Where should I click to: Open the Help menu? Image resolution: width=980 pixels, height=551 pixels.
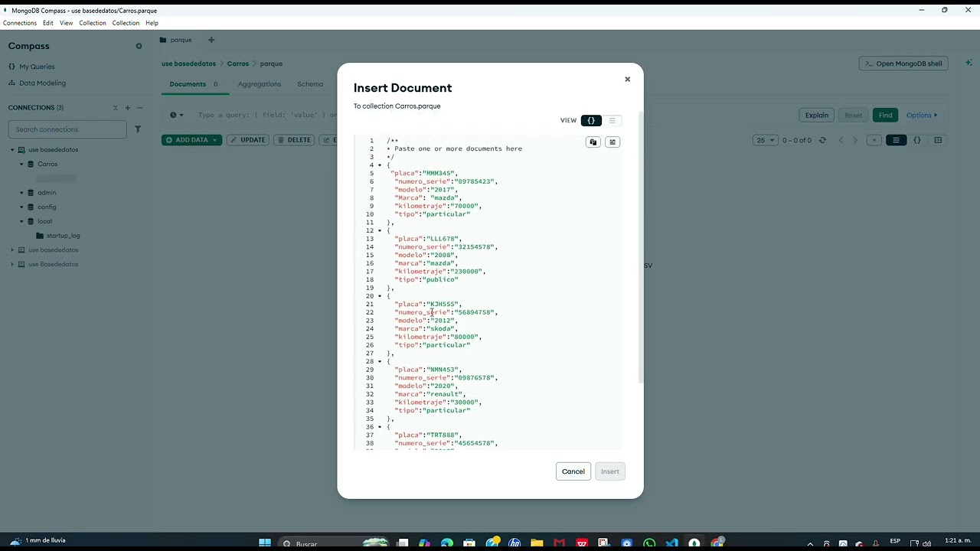point(152,23)
